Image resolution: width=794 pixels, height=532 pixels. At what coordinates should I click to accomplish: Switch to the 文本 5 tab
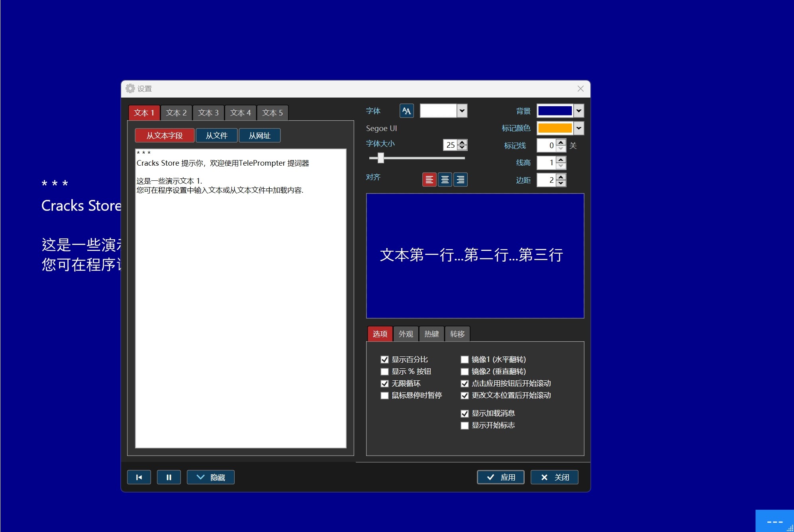tap(273, 113)
